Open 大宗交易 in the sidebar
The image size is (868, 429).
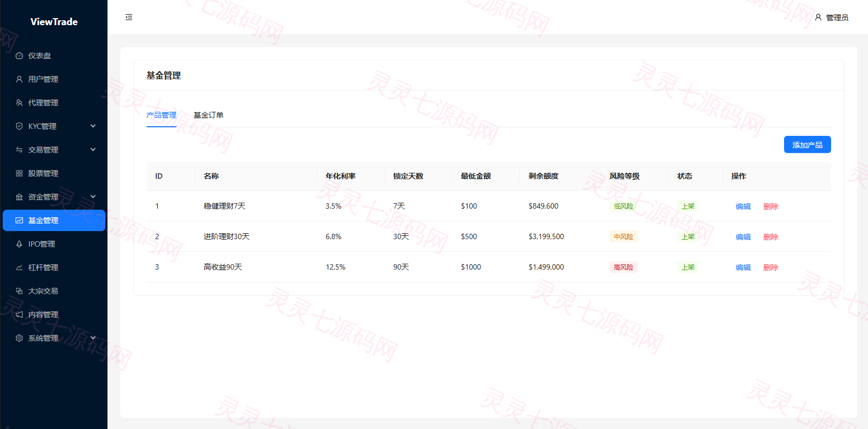(x=54, y=291)
